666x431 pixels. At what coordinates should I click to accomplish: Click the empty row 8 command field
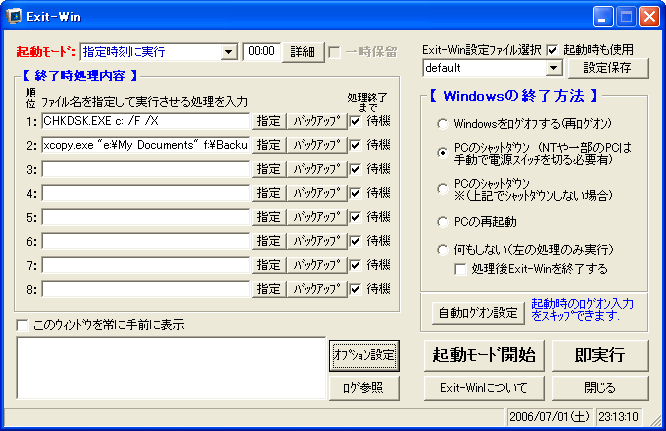pos(146,289)
